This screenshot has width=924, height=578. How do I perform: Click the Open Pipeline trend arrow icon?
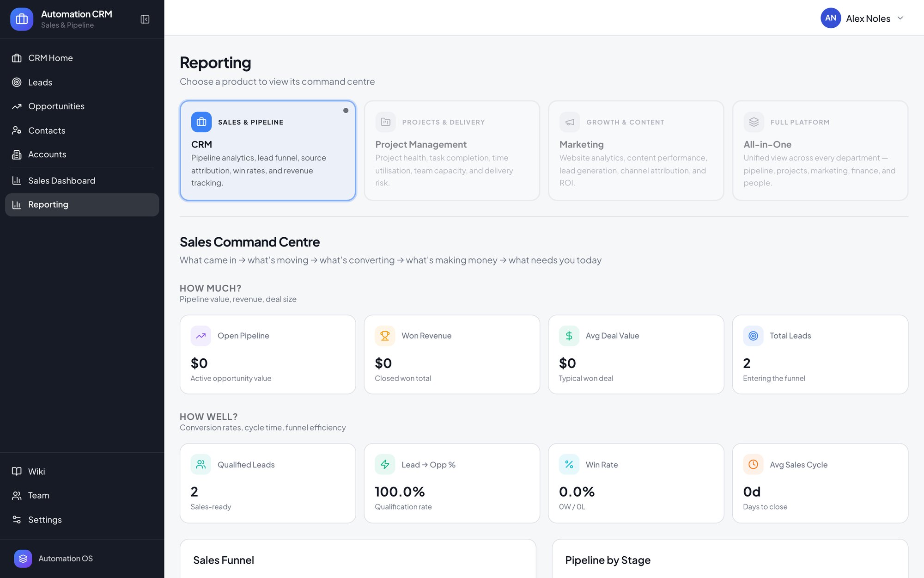coord(201,336)
